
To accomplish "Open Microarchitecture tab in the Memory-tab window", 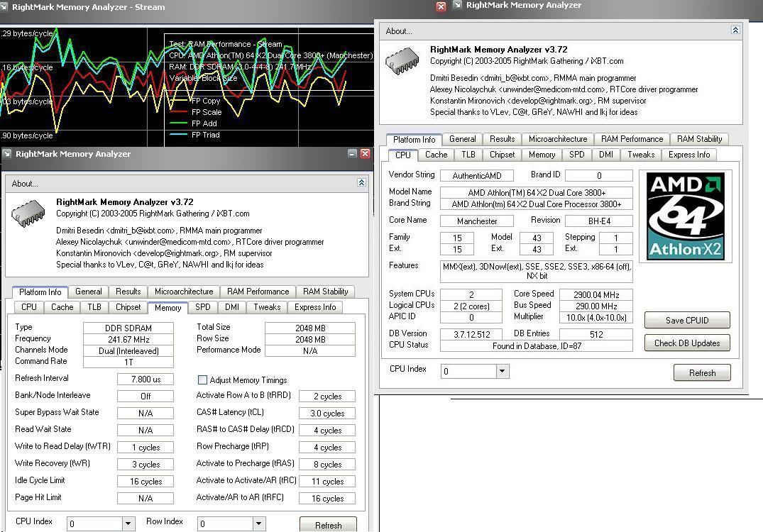I will 184,292.
